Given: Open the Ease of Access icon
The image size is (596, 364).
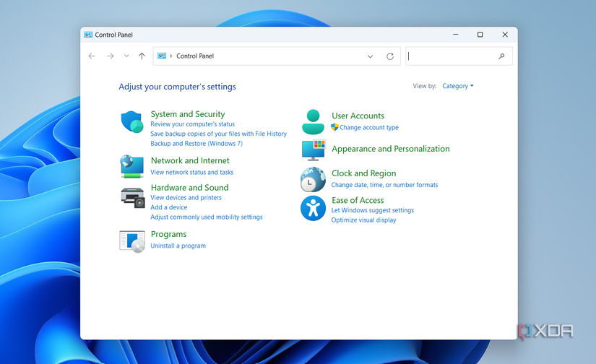Looking at the screenshot, I should click(x=313, y=208).
